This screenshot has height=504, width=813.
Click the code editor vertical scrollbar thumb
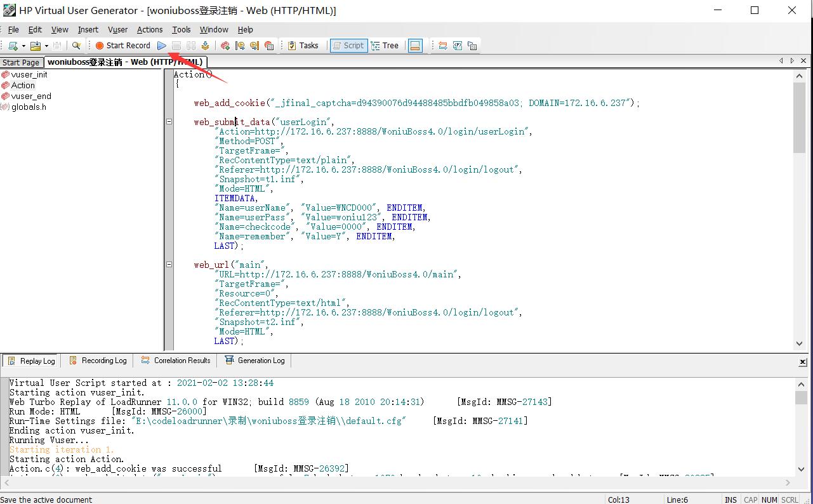799,119
